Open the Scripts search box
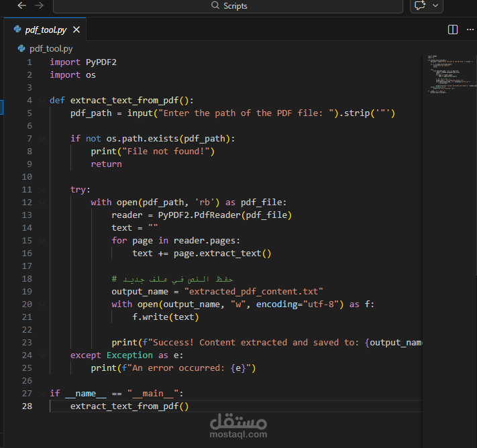 click(228, 6)
